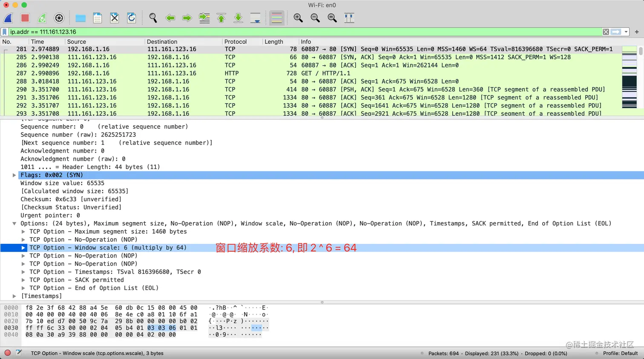Select packet 290 PSH, ACK row

click(311, 90)
